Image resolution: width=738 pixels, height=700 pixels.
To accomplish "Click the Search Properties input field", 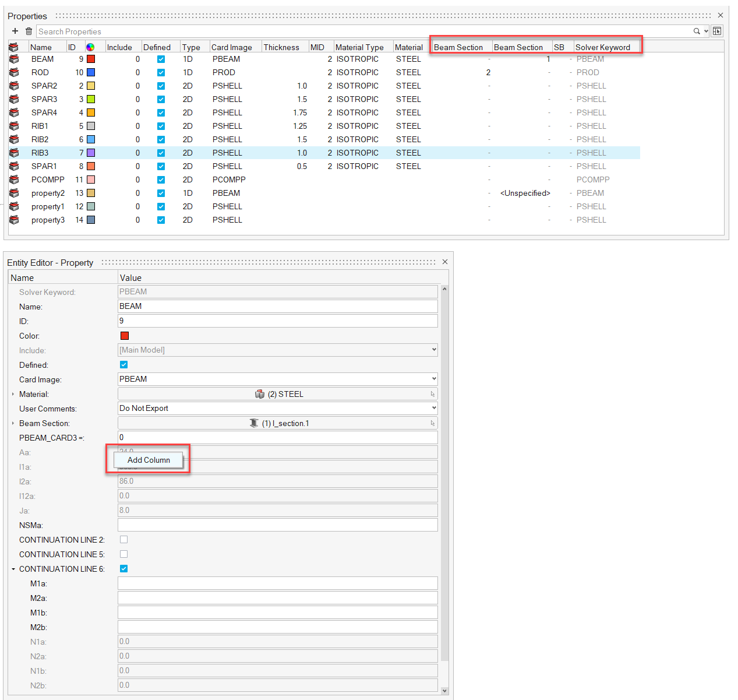I will coord(361,31).
